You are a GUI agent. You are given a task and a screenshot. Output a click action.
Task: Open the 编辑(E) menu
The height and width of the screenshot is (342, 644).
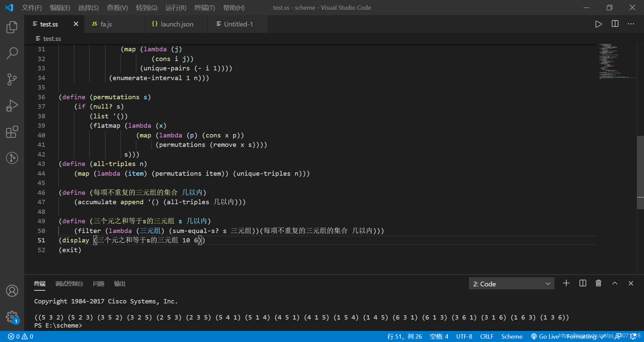[x=60, y=7]
